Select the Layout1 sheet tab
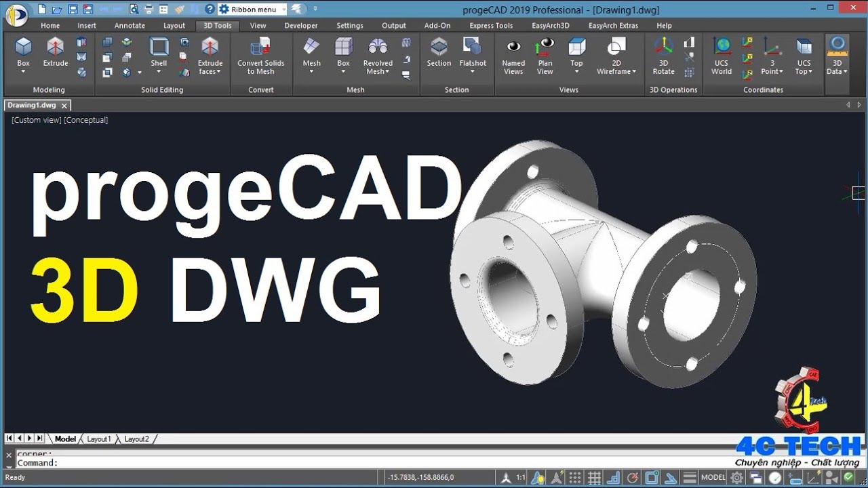The width and height of the screenshot is (868, 488). click(98, 439)
